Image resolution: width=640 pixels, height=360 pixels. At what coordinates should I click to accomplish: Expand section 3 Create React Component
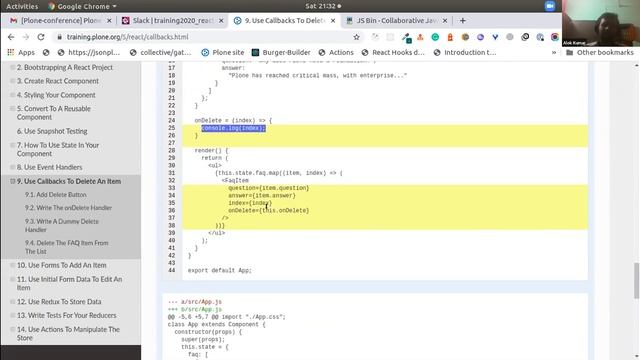coord(13,81)
